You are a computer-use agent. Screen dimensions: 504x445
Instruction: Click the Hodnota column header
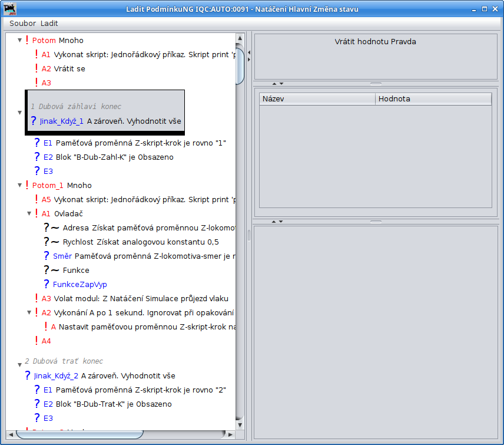(433, 99)
